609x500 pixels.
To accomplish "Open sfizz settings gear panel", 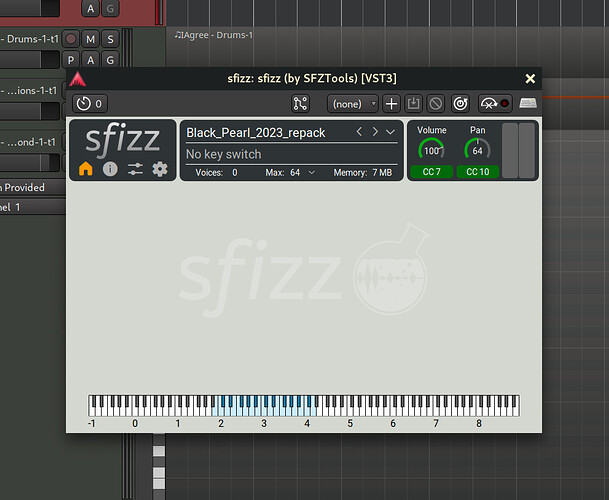I will tap(160, 169).
